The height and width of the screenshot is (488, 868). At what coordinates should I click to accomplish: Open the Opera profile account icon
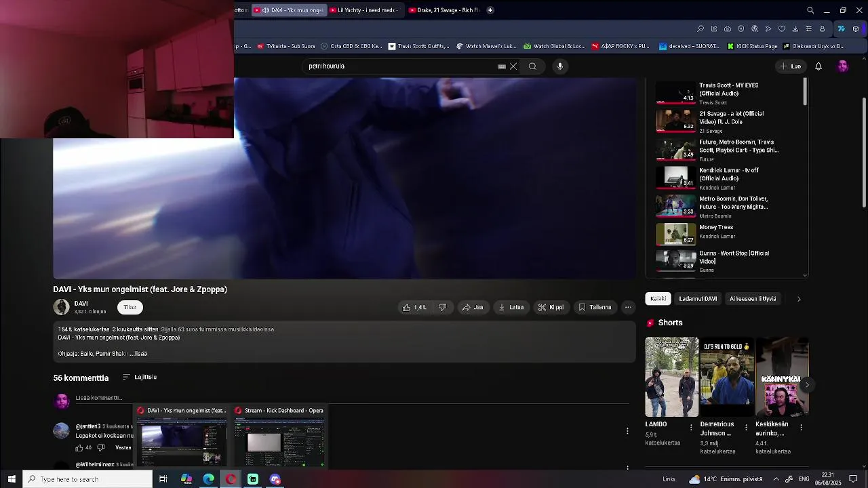(x=823, y=28)
